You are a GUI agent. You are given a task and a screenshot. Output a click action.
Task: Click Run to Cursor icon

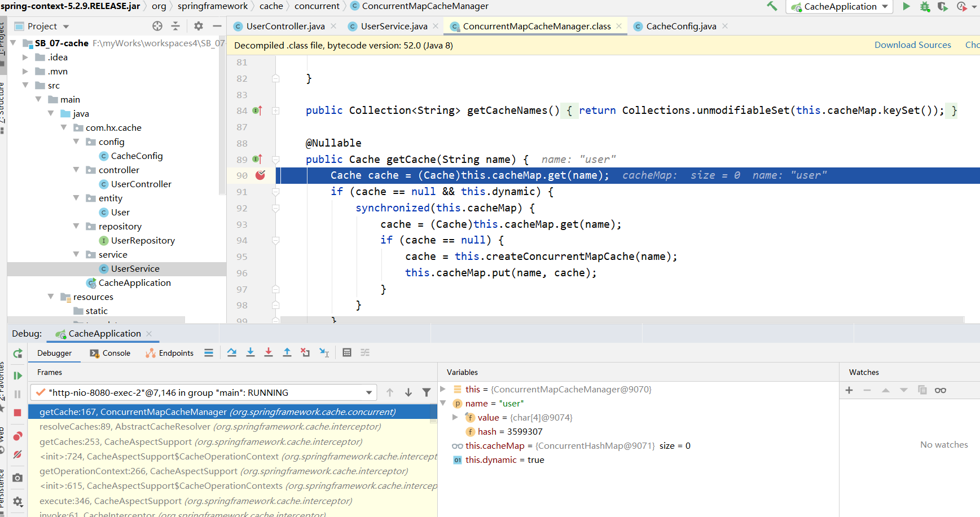click(x=324, y=352)
